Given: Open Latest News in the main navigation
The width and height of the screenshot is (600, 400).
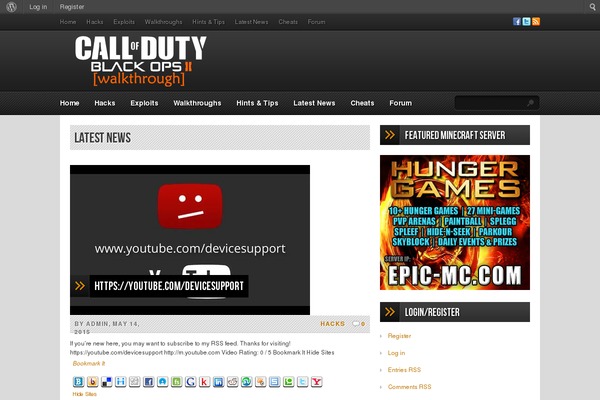Looking at the screenshot, I should point(314,103).
